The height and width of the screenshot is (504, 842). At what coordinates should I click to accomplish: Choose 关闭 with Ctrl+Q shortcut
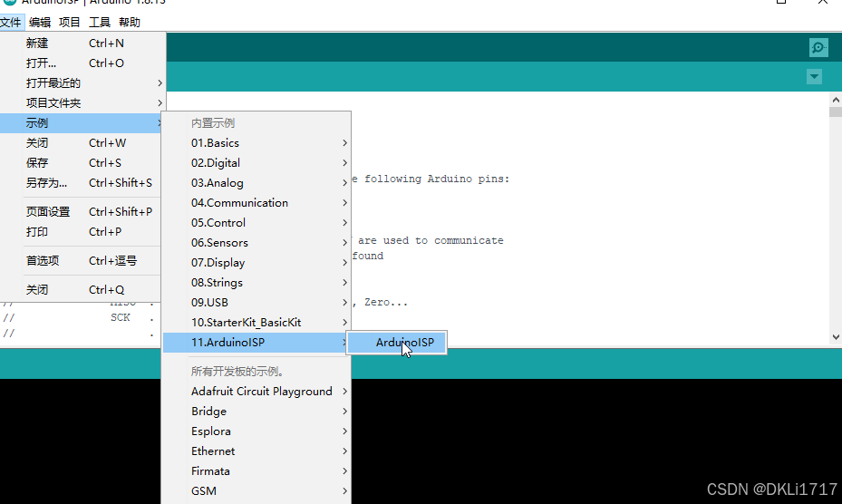click(82, 289)
